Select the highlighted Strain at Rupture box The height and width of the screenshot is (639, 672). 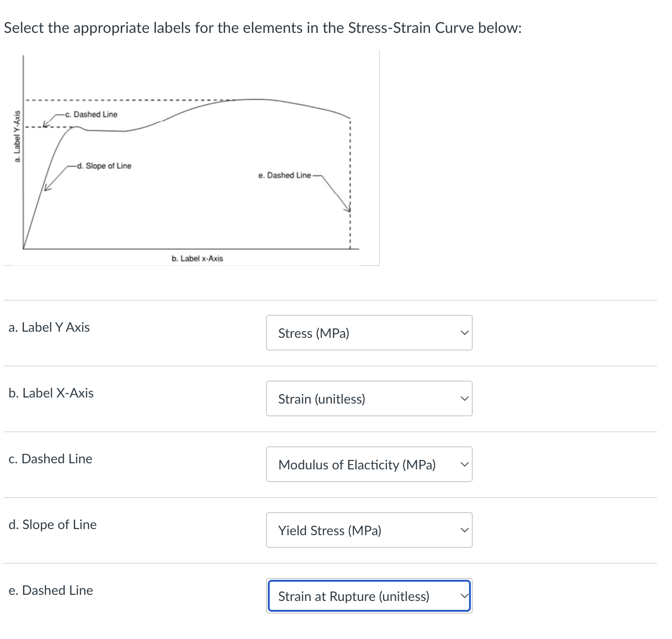369,596
